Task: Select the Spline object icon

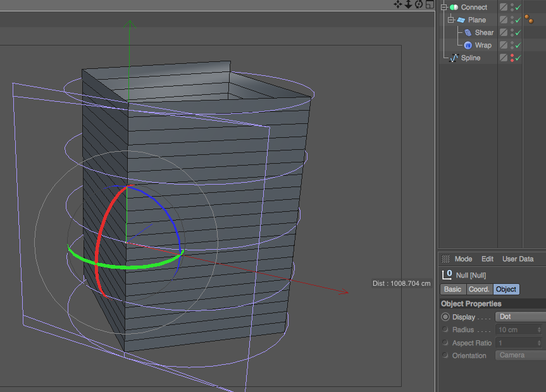Action: (x=454, y=58)
